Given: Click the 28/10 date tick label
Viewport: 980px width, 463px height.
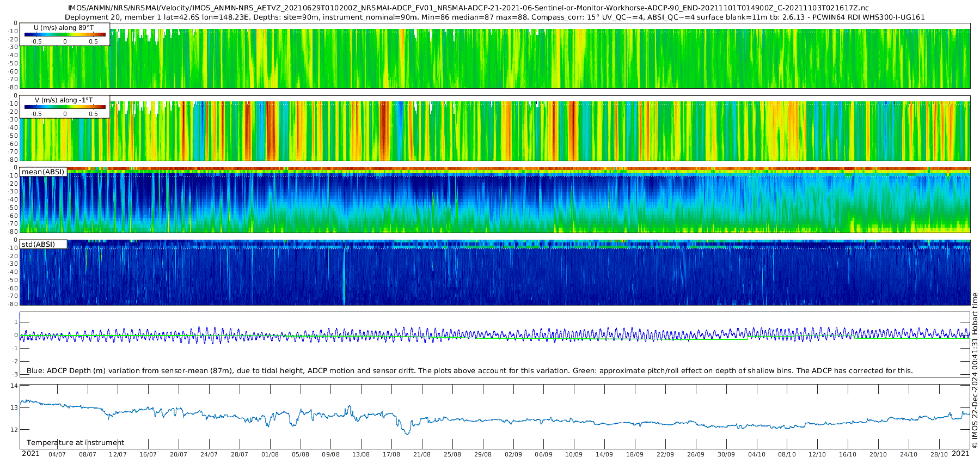Looking at the screenshot, I should 939,454.
